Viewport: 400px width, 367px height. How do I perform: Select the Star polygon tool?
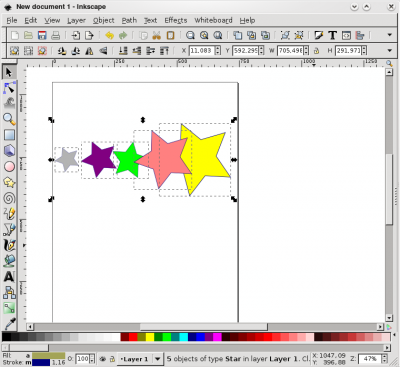[9, 182]
